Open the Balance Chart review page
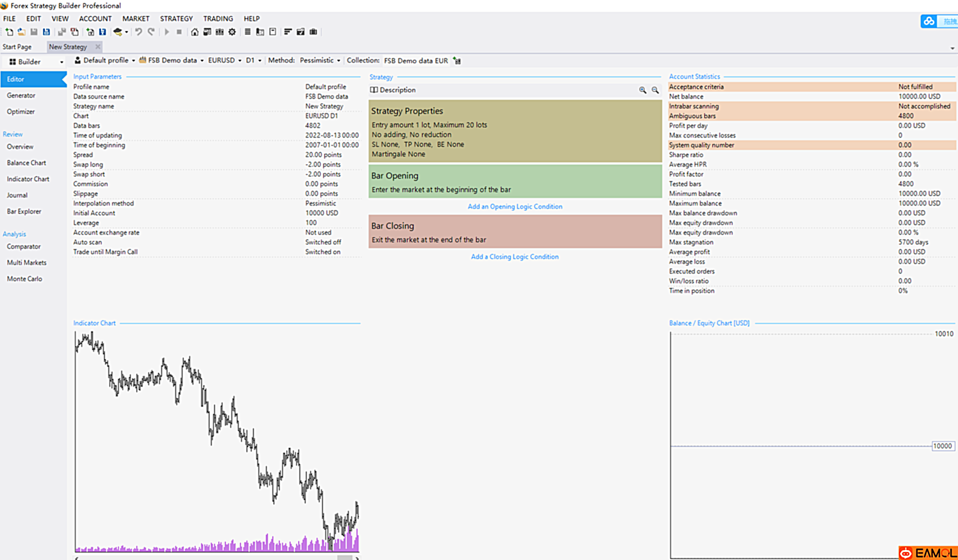This screenshot has height=560, width=958. 26,163
